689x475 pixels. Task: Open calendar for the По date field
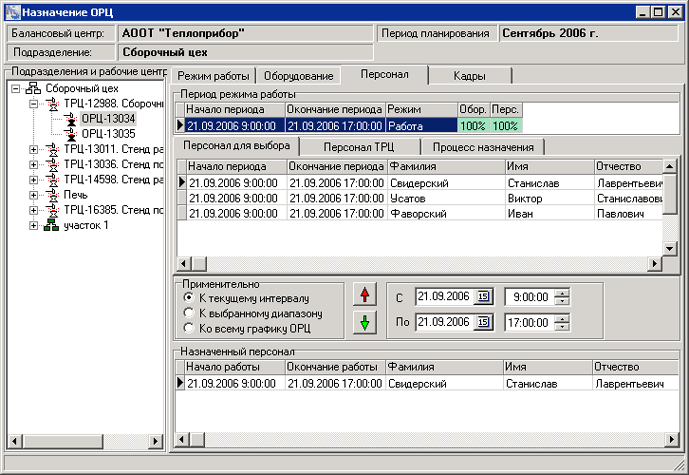(x=483, y=322)
